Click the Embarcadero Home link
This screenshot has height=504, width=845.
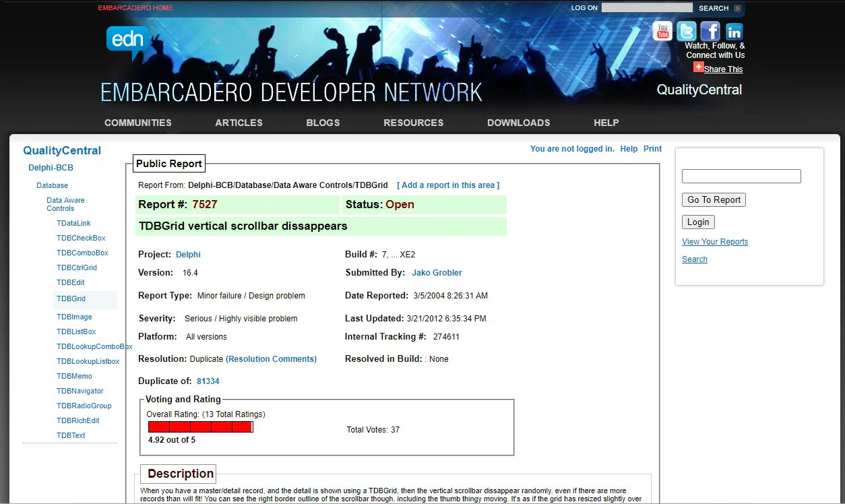pos(135,8)
